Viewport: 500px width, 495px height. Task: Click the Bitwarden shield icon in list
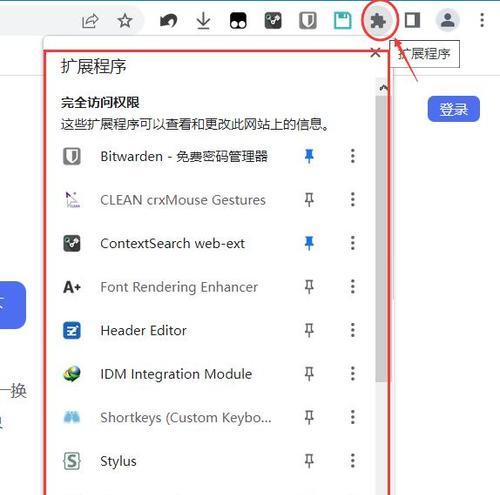[72, 156]
